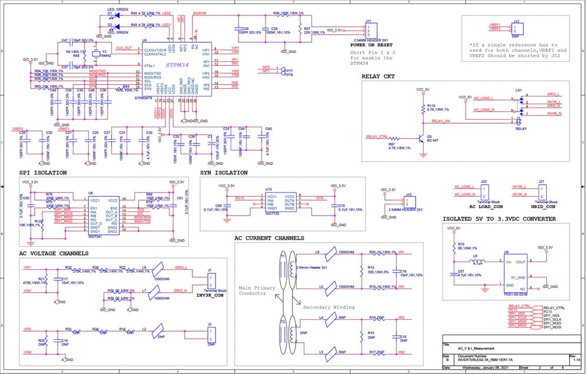Click the J11 three-pin header
The height and width of the screenshot is (374, 588).
(371, 31)
